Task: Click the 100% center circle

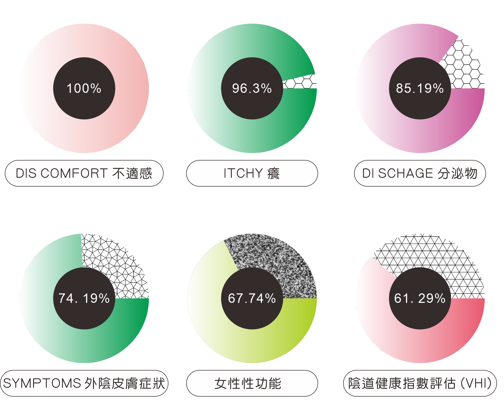Action: [x=84, y=88]
